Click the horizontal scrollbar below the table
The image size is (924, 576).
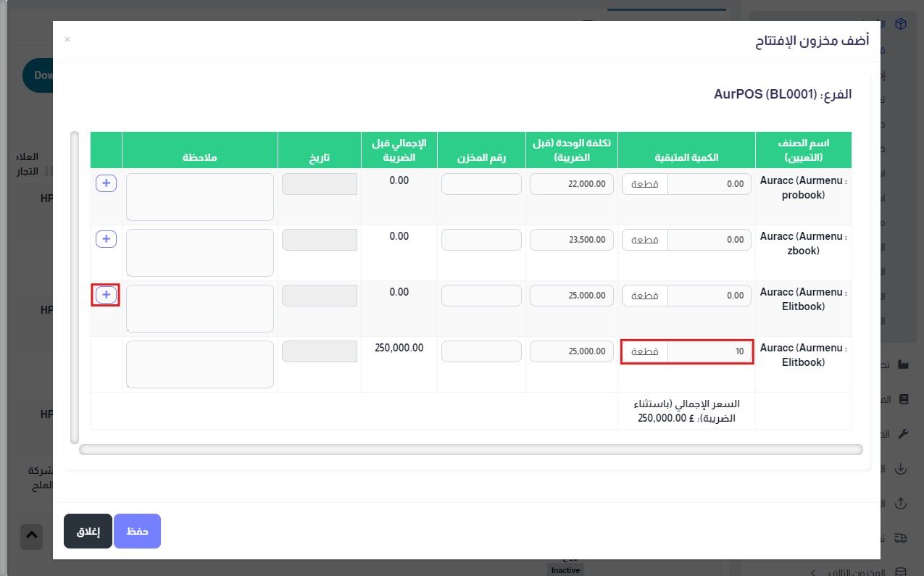(x=471, y=450)
